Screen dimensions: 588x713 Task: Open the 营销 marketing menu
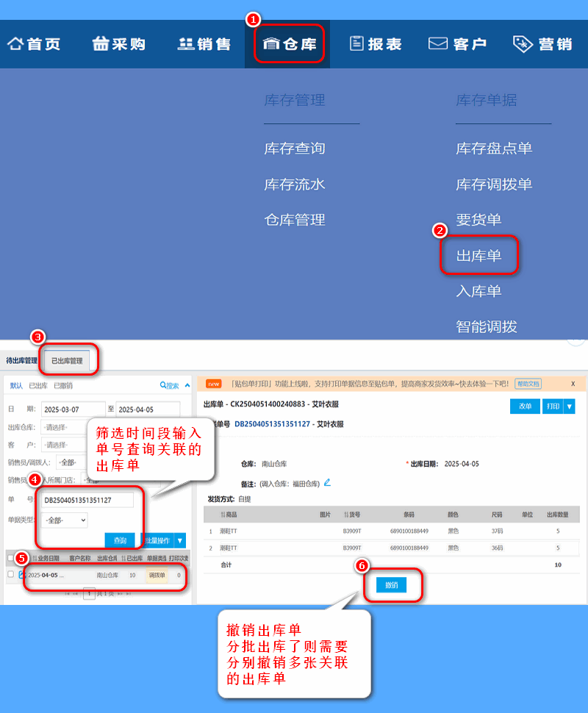click(542, 44)
